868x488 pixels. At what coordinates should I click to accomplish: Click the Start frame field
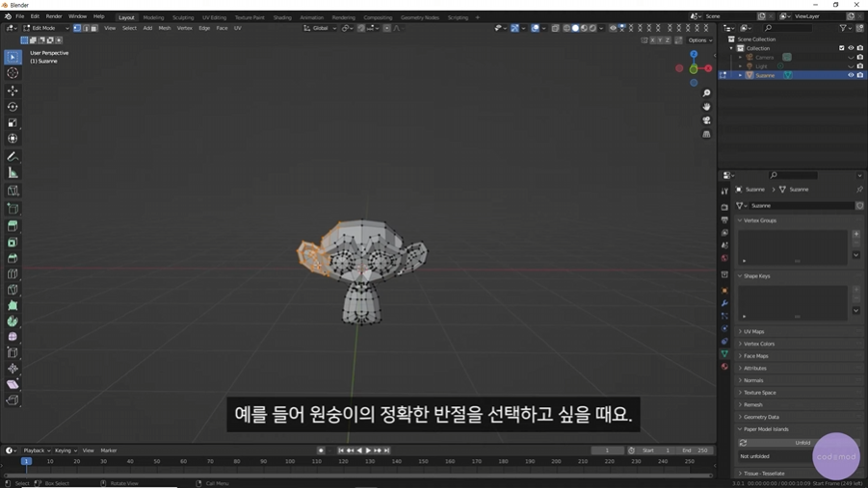[656, 450]
